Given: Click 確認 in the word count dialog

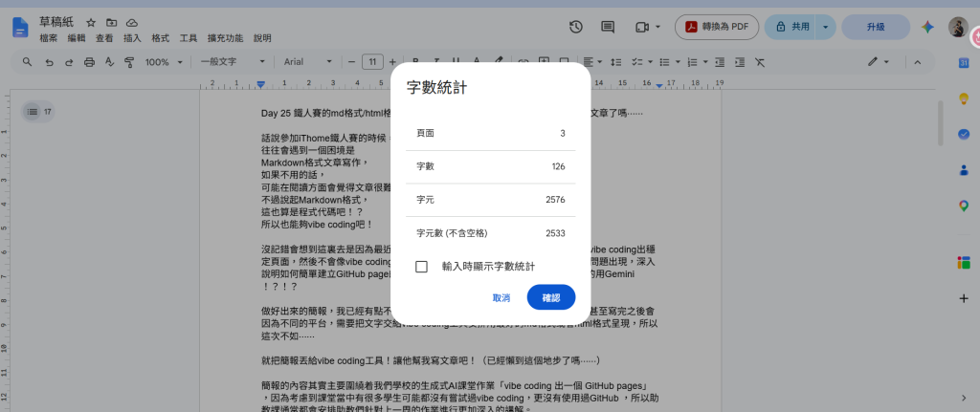Looking at the screenshot, I should (x=551, y=297).
